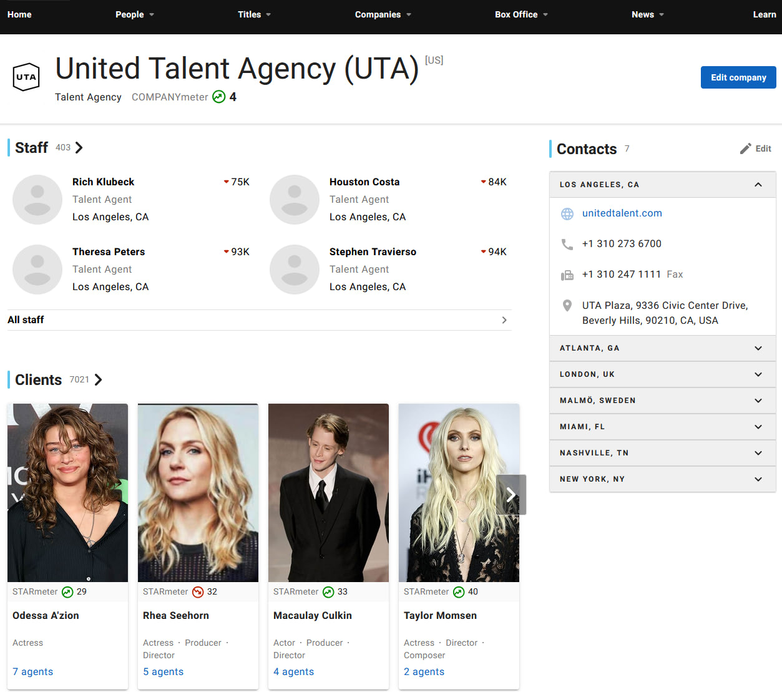
Task: Click the phone icon next to +1 310 273 6700
Action: [x=567, y=244]
